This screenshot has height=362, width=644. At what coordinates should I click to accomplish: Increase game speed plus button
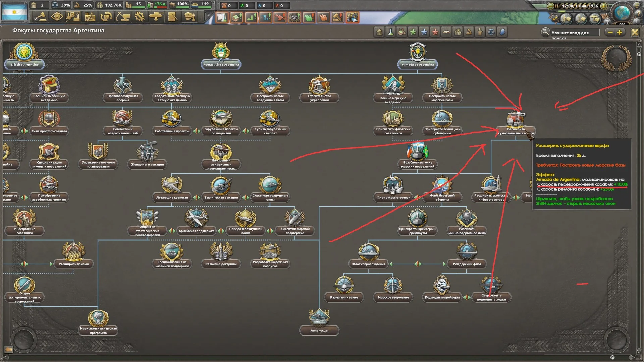[603, 6]
